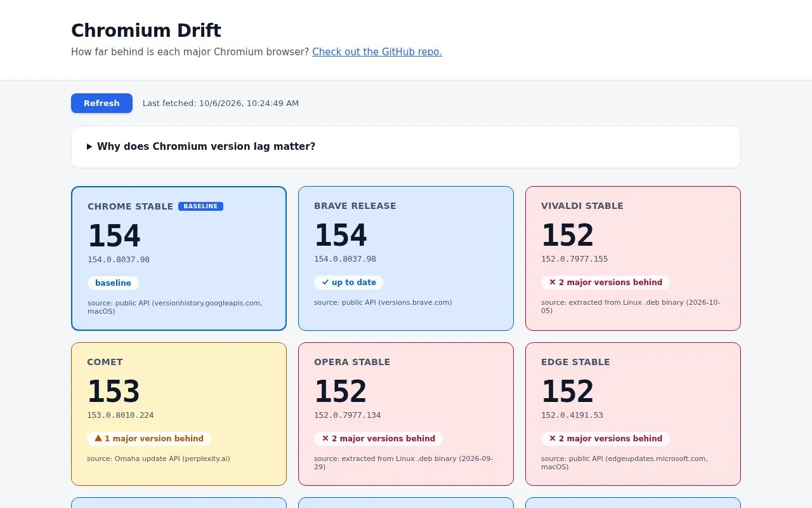
Task: Click the 'Chromium Drift' page title
Action: [146, 30]
